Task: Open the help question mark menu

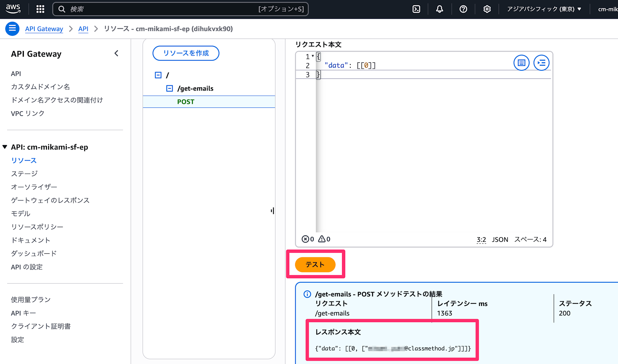Action: (x=463, y=9)
